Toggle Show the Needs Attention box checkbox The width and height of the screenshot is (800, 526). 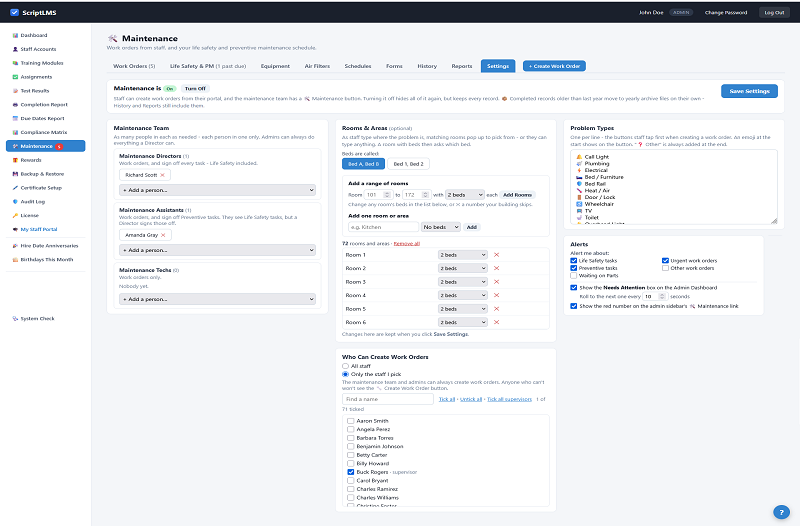pos(573,287)
